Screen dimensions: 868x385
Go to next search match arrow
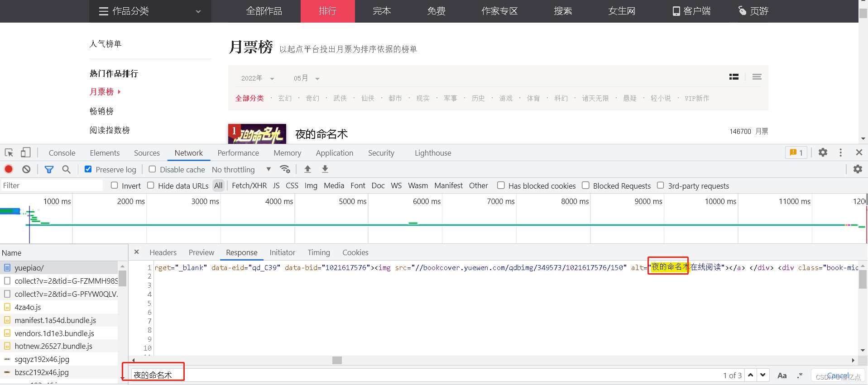[763, 375]
